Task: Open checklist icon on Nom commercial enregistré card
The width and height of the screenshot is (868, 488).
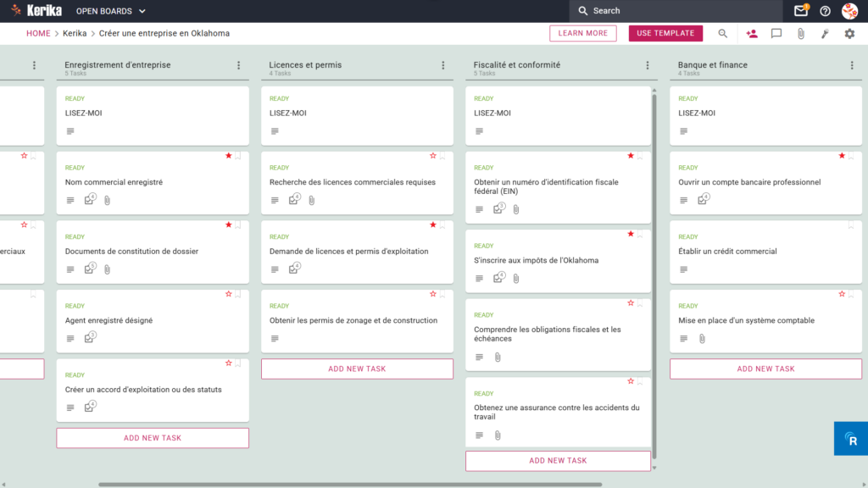Action: pyautogui.click(x=90, y=199)
